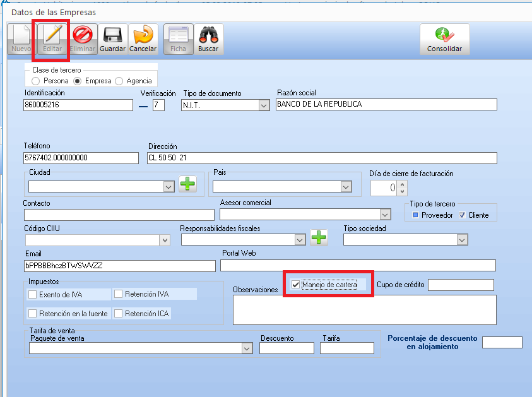This screenshot has height=397, width=532.
Task: Click the Editar pencil icon
Action: click(52, 39)
